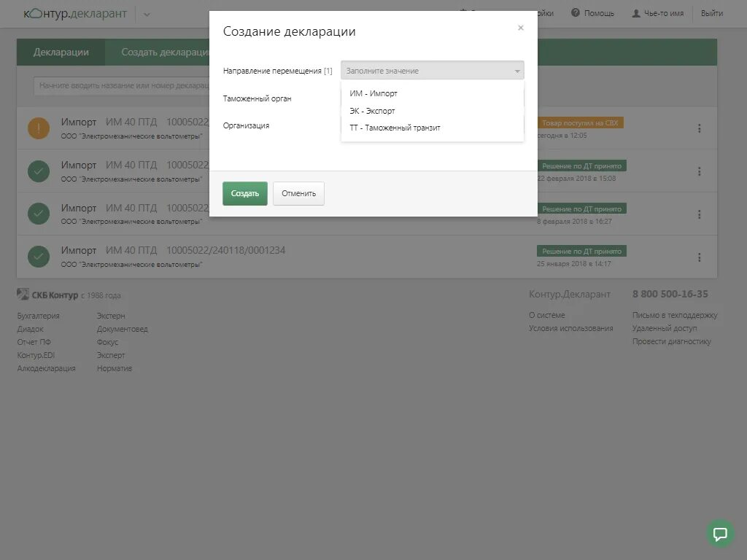
Task: Open the Эксперт footer link
Action: pyautogui.click(x=111, y=355)
